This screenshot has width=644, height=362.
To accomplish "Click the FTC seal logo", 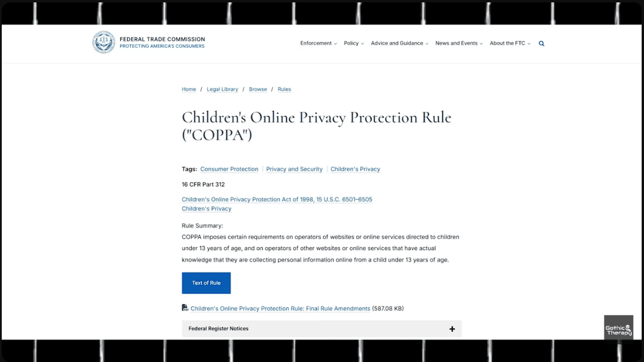I will tap(104, 42).
